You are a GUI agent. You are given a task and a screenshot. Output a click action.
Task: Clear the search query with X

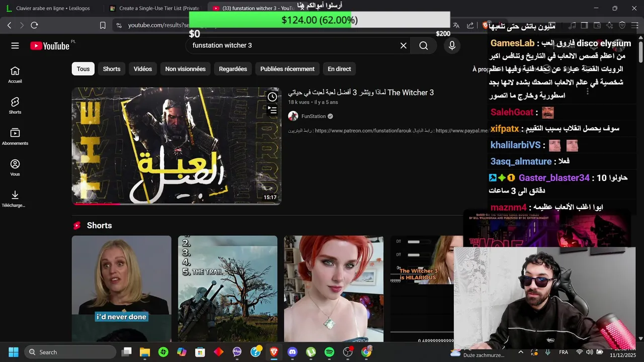point(404,46)
